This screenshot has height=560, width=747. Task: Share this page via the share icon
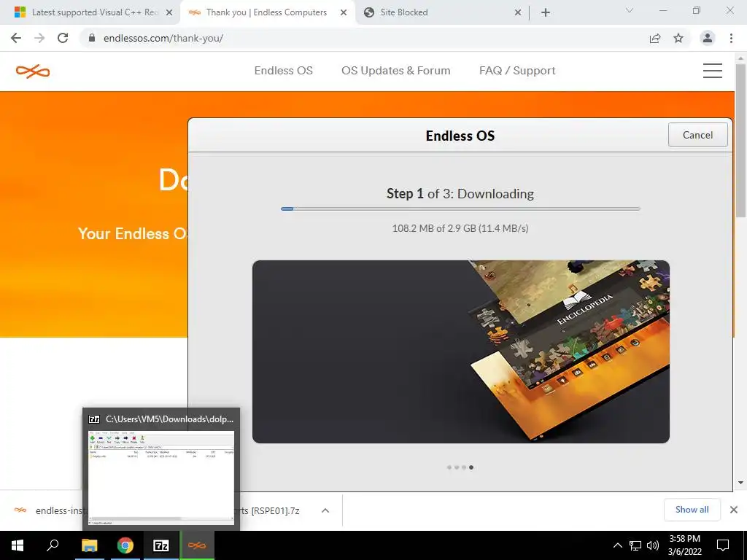pyautogui.click(x=655, y=38)
